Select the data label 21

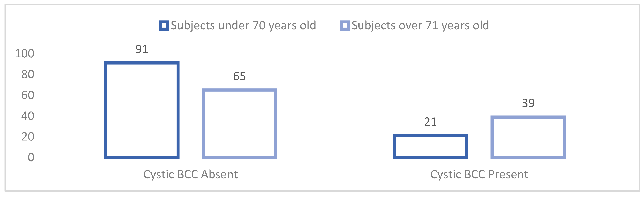(x=430, y=122)
